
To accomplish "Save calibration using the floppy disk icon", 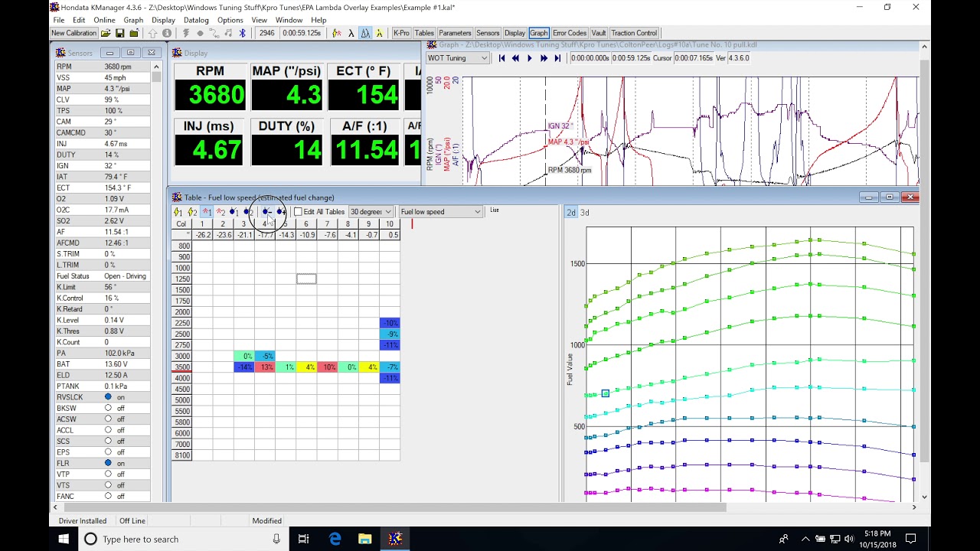I will (x=119, y=33).
